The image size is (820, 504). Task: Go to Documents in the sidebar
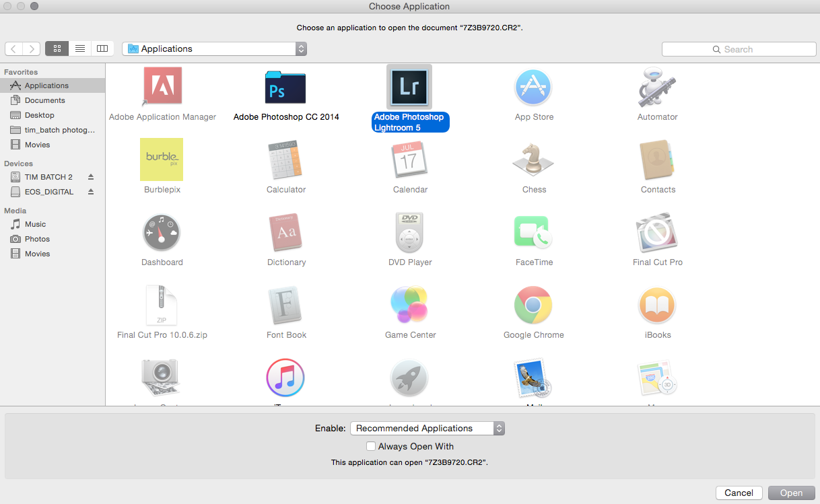(x=53, y=100)
